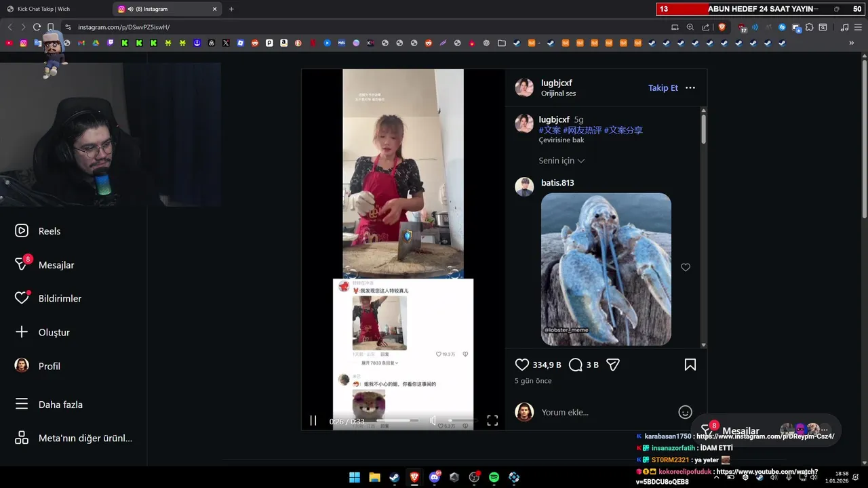Viewport: 868px width, 488px height.
Task: Go back in browser history
Action: pyautogui.click(x=9, y=27)
